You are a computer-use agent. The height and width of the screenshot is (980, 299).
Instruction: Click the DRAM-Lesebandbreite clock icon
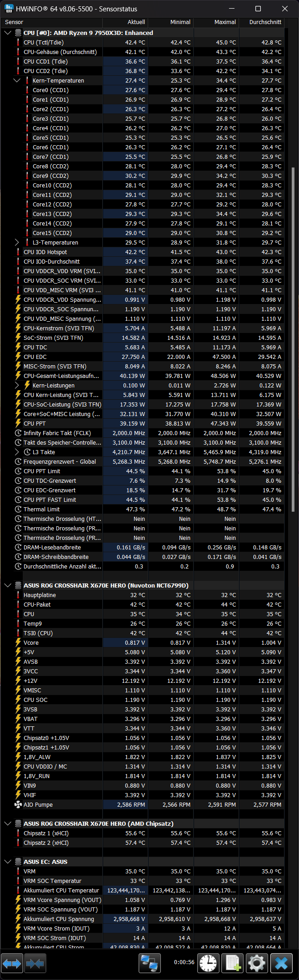[x=18, y=547]
